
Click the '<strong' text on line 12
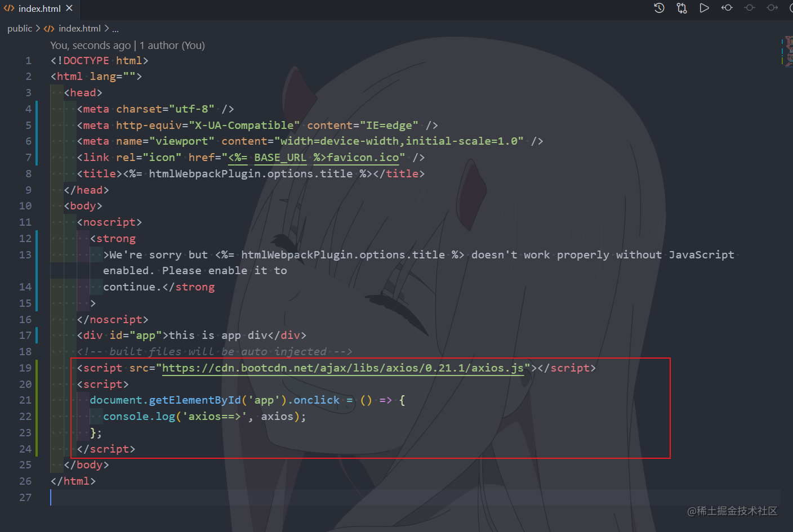(113, 238)
